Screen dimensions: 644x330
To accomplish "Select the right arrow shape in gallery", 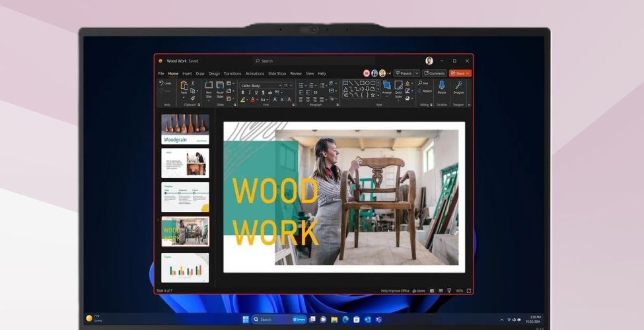I will [362, 88].
